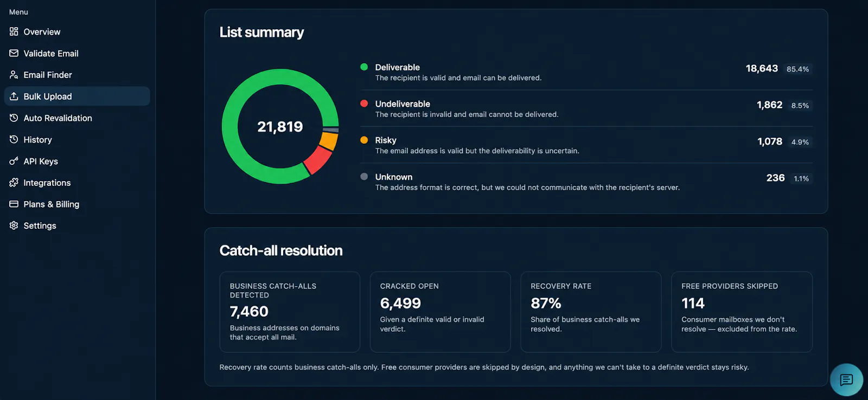Click the 87% recovery rate value
The image size is (868, 400).
pyautogui.click(x=546, y=303)
